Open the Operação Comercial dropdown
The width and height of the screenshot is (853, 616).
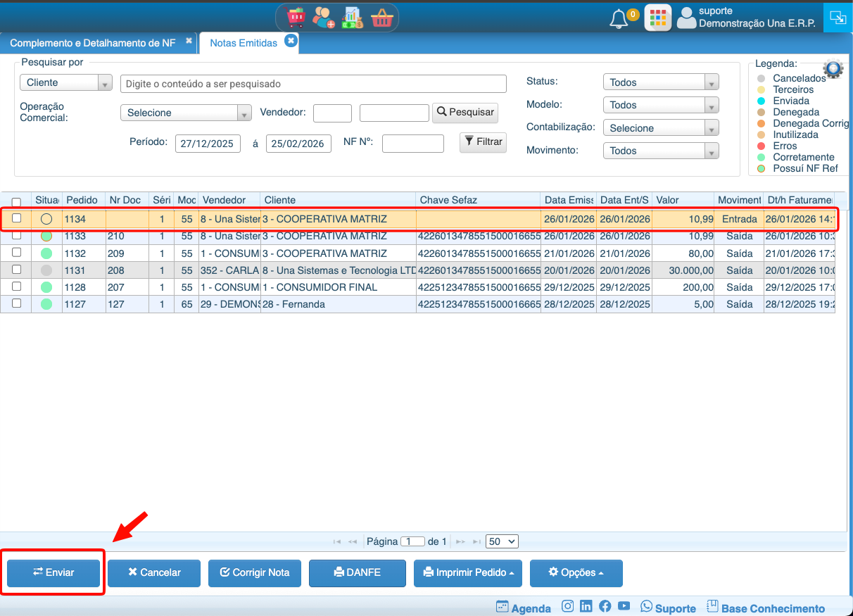point(186,113)
